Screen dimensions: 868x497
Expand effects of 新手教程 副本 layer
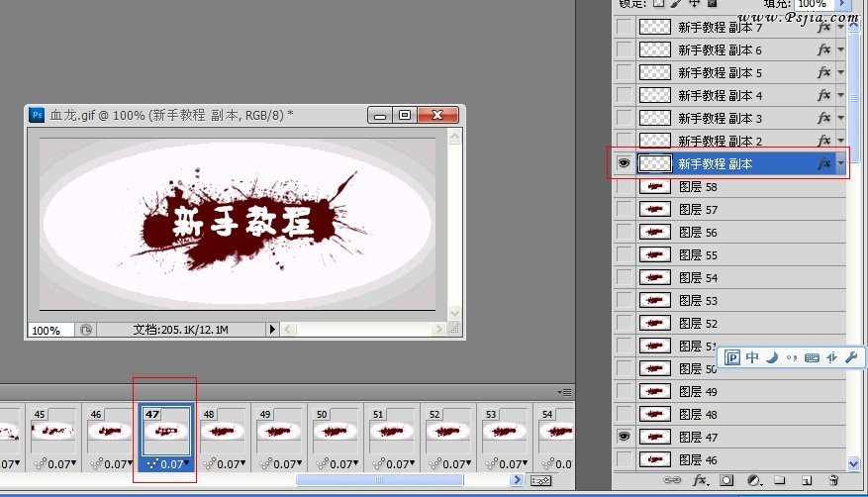841,163
